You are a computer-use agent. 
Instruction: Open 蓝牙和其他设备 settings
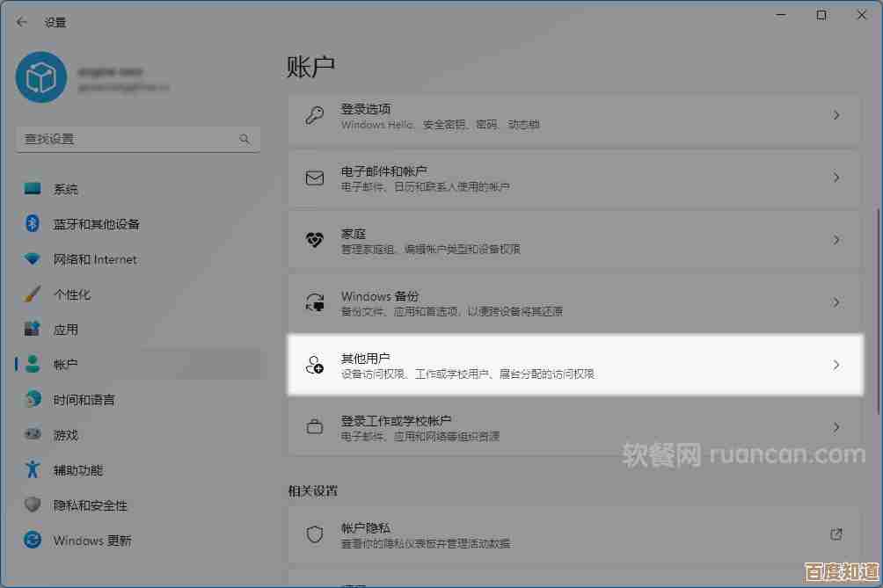click(x=31, y=223)
